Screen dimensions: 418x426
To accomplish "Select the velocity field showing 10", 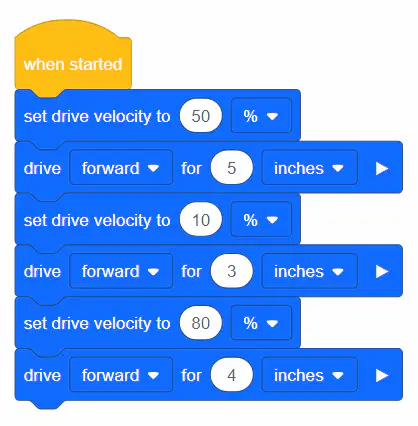I will [201, 219].
